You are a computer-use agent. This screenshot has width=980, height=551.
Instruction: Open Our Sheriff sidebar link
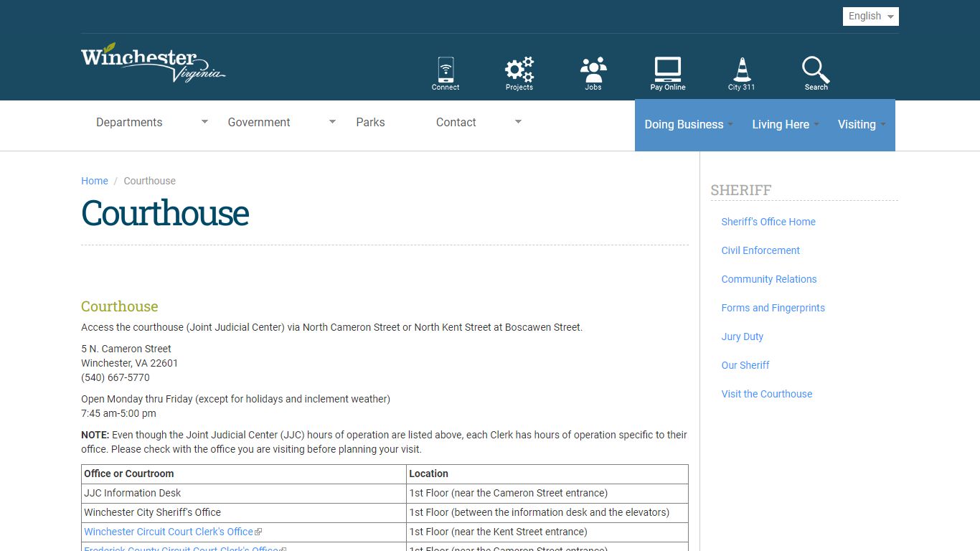745,365
